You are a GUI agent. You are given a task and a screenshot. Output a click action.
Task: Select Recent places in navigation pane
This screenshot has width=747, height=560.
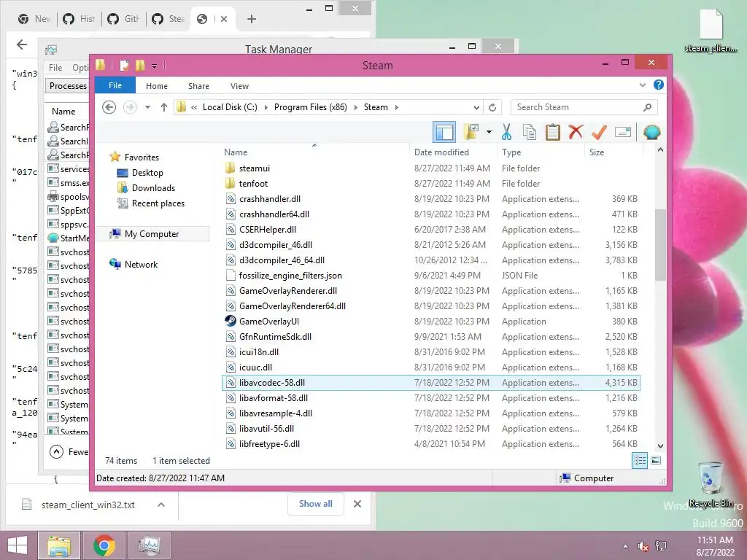(151, 203)
